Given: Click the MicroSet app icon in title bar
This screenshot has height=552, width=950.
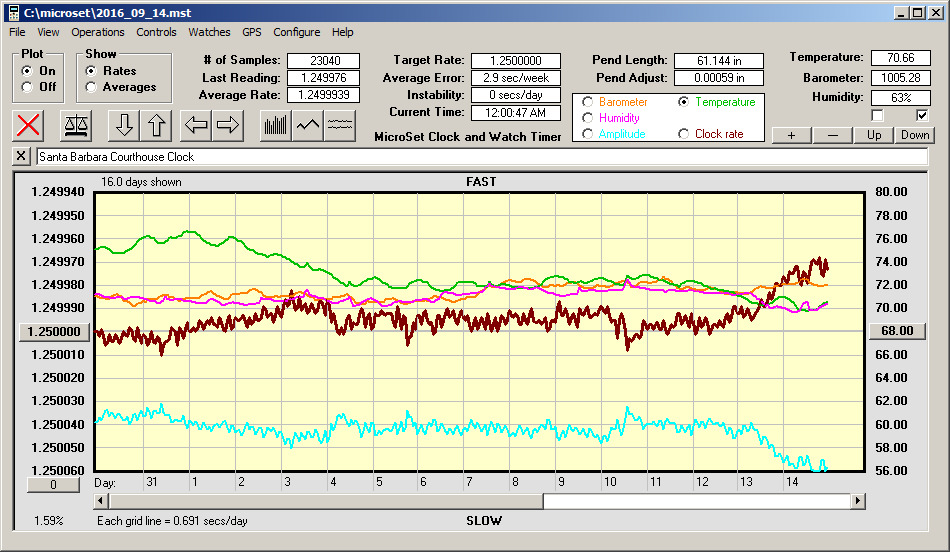Looking at the screenshot, I should click(x=13, y=13).
